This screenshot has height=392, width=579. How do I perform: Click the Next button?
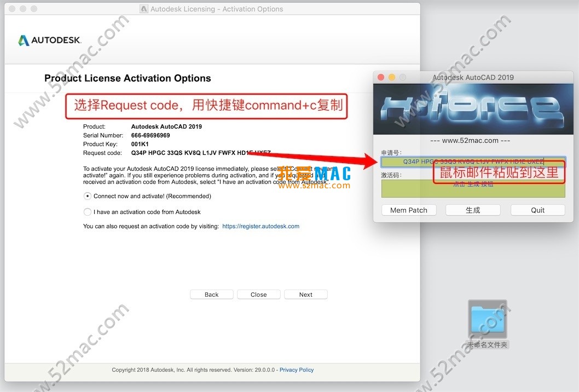[306, 295]
